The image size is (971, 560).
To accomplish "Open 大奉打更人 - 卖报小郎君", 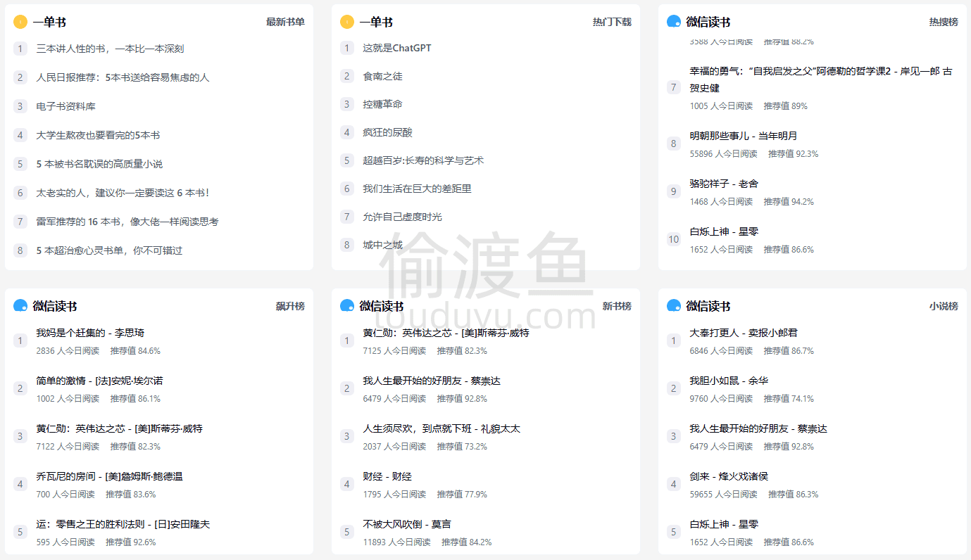I will click(x=744, y=333).
